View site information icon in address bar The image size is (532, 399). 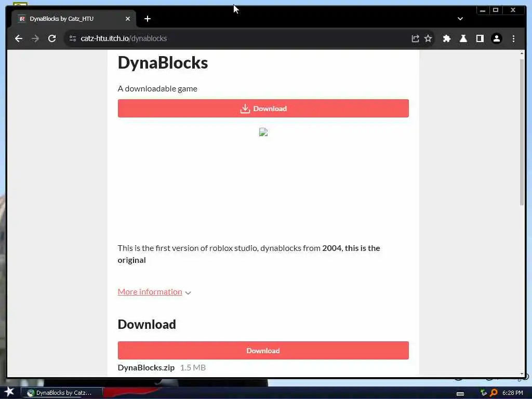pos(73,38)
